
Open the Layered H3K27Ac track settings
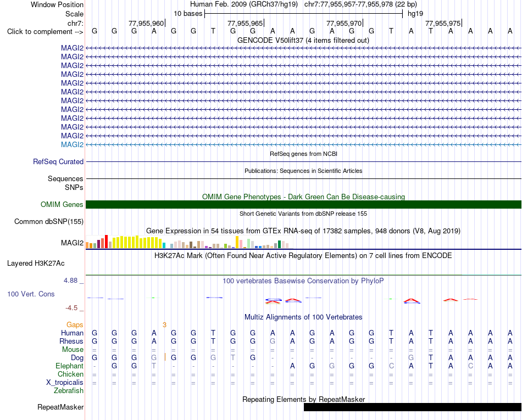36,264
